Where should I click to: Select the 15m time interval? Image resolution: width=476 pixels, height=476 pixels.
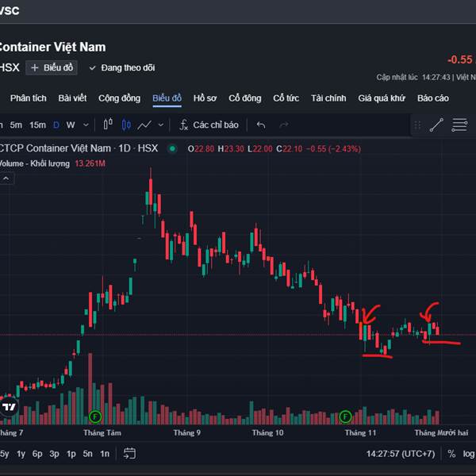pyautogui.click(x=37, y=125)
